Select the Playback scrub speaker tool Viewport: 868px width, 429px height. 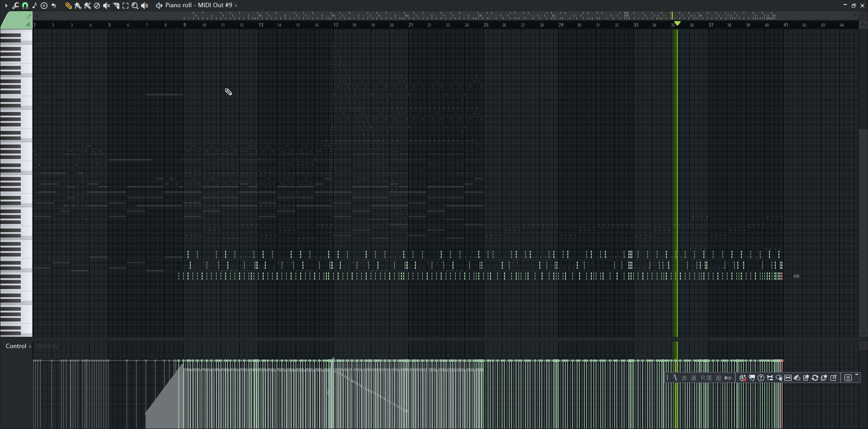(x=145, y=5)
